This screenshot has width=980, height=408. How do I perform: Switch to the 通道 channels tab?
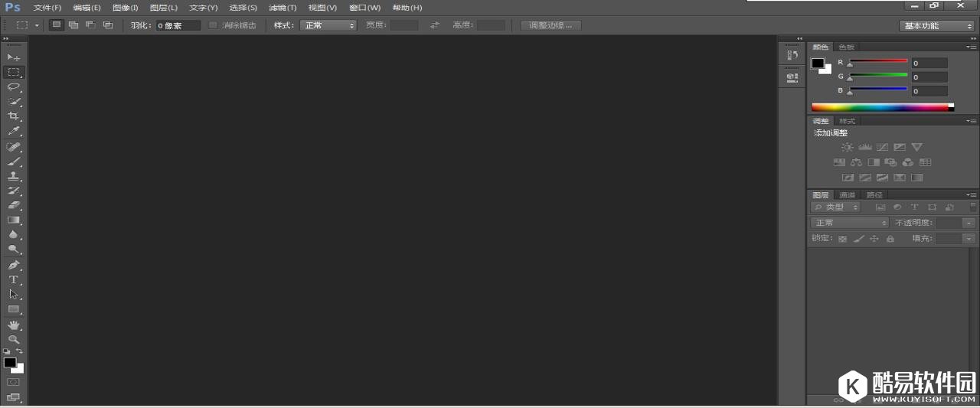(847, 194)
